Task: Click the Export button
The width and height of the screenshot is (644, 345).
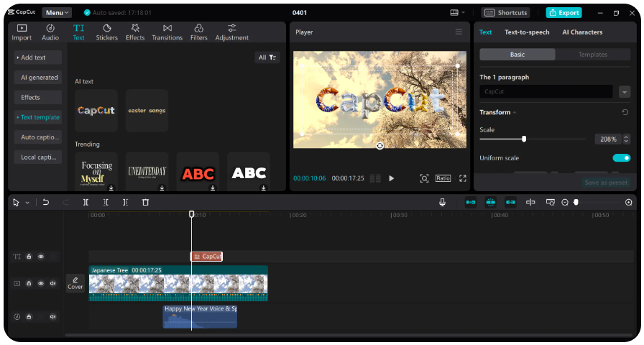Action: click(564, 13)
